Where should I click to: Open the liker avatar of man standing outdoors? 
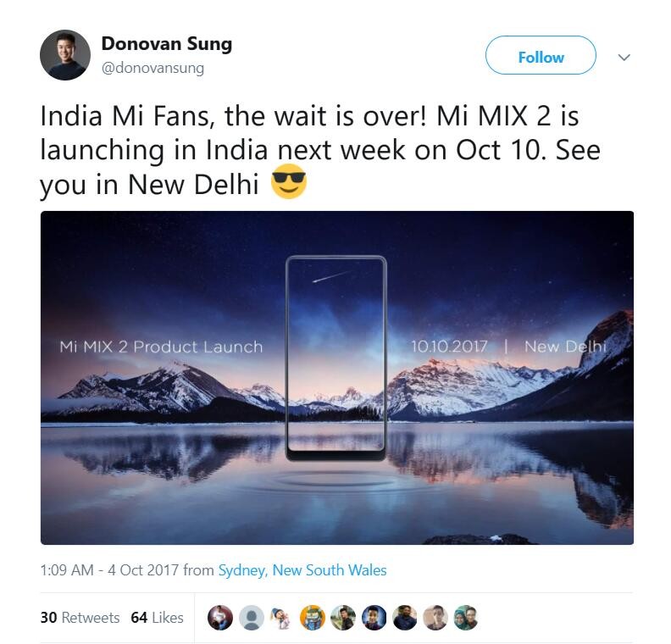tap(343, 618)
